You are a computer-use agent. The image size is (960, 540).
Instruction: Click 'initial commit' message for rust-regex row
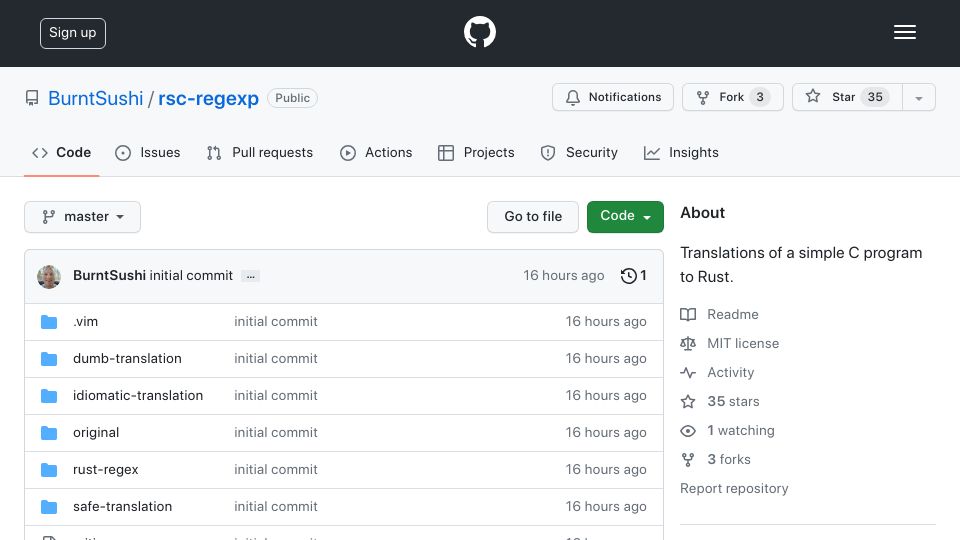(276, 470)
